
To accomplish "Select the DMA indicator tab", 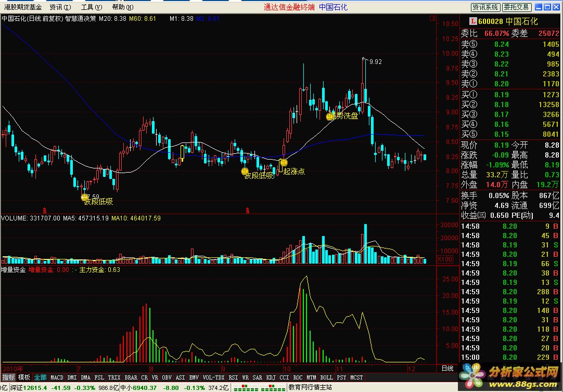I will click(x=85, y=377).
